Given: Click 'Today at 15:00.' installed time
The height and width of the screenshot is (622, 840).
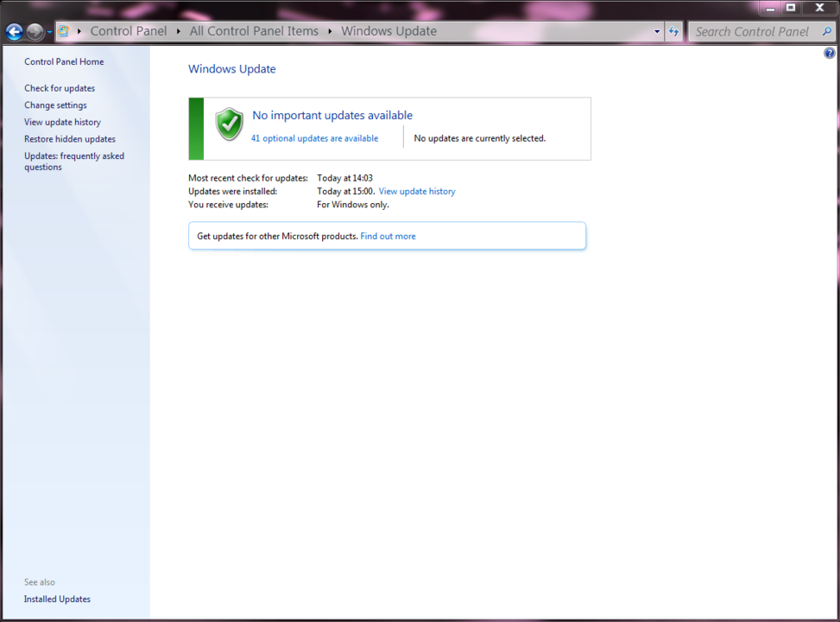Looking at the screenshot, I should 346,192.
